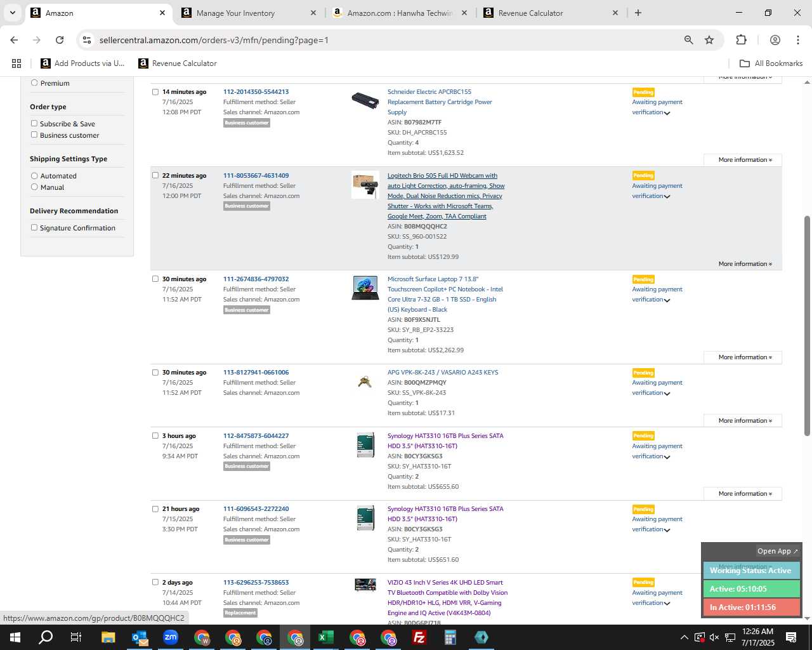Check the Business customer order type filter
The height and width of the screenshot is (650, 812).
coord(34,135)
